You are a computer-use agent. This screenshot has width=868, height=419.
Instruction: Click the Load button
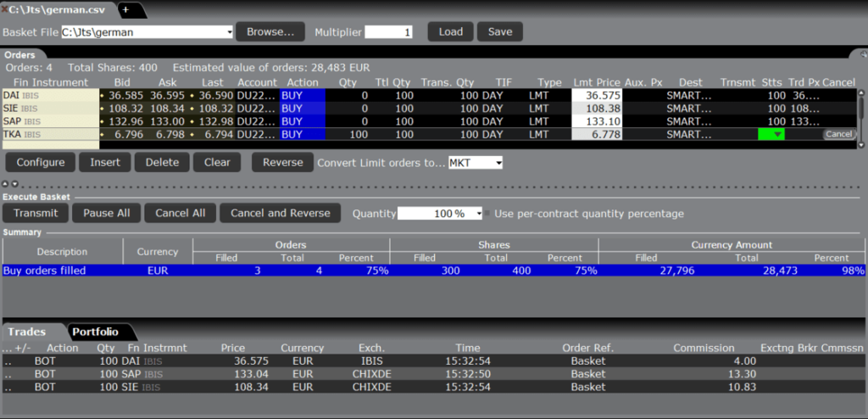point(451,32)
